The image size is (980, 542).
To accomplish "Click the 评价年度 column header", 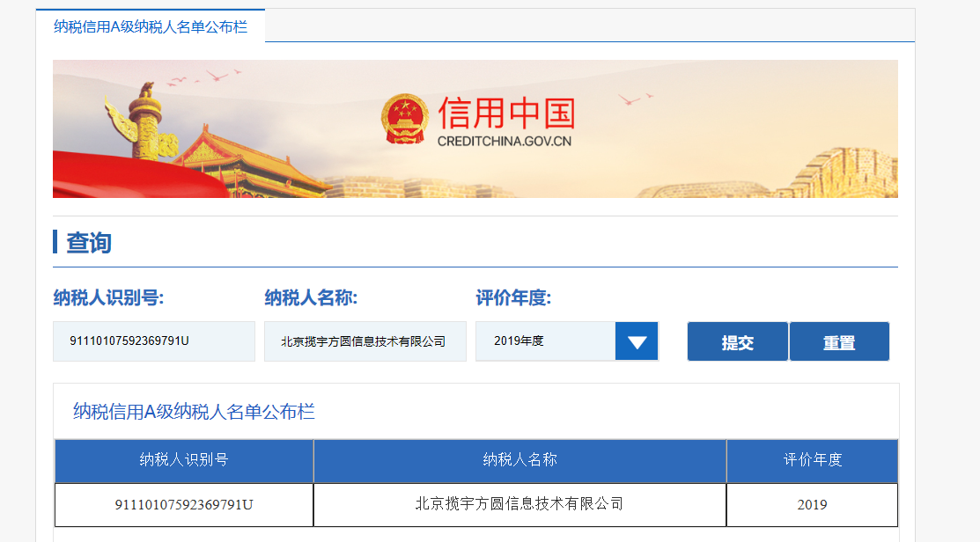I will pos(813,460).
